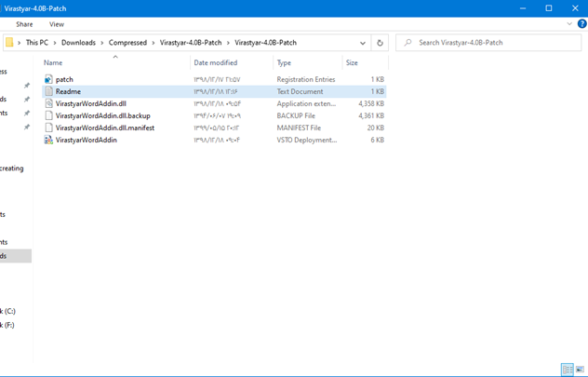Click the refresh button beside the address bar
The width and height of the screenshot is (588, 377).
point(380,43)
